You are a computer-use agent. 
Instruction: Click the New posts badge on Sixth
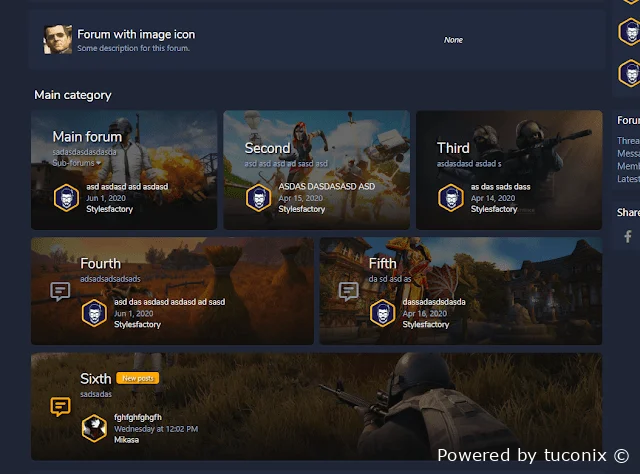(138, 378)
